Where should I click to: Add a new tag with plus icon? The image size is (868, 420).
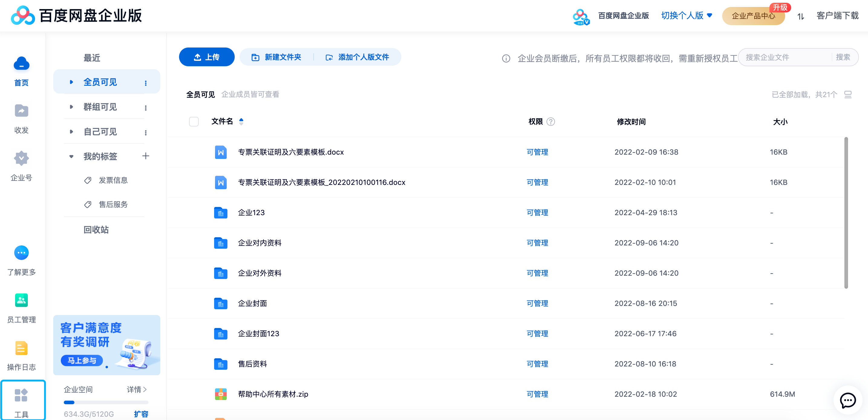[145, 156]
